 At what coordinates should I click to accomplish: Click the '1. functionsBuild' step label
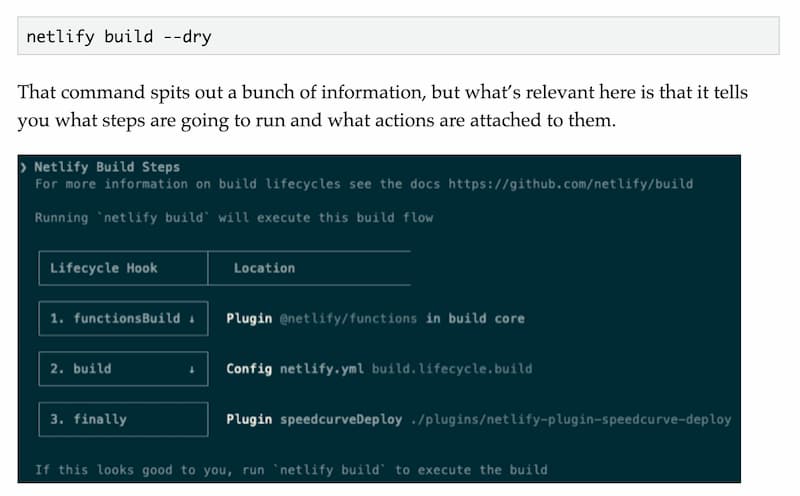point(115,318)
